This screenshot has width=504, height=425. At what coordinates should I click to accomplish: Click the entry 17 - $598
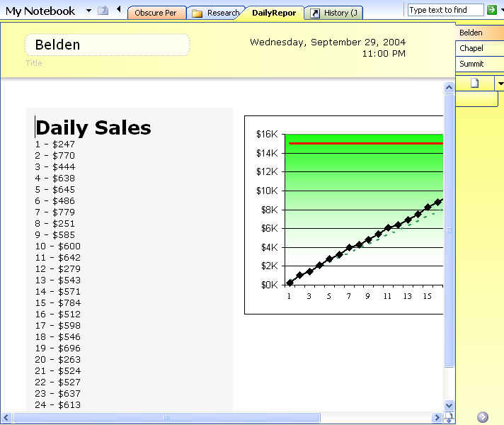pyautogui.click(x=57, y=326)
